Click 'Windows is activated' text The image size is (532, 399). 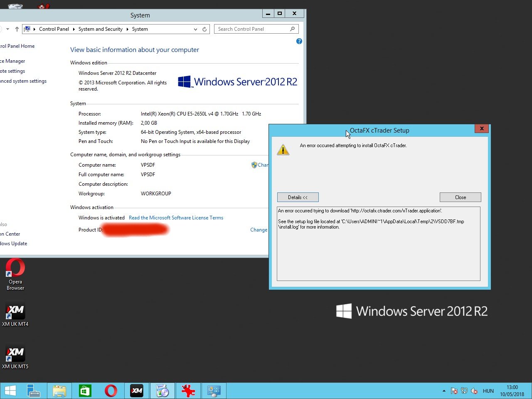[101, 218]
